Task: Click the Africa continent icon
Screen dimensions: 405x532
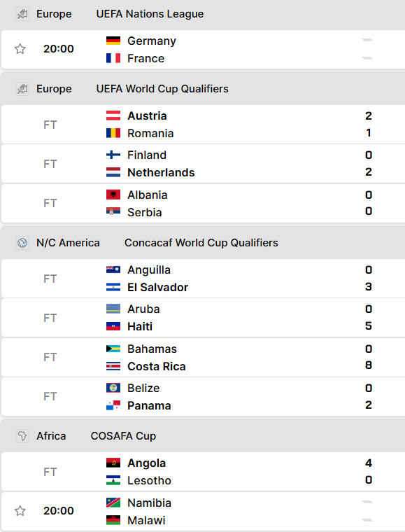Action: click(22, 436)
